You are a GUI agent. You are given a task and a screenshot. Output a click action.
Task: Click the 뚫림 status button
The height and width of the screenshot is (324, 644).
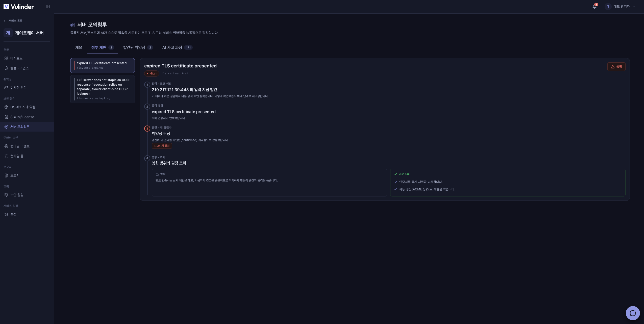(616, 67)
